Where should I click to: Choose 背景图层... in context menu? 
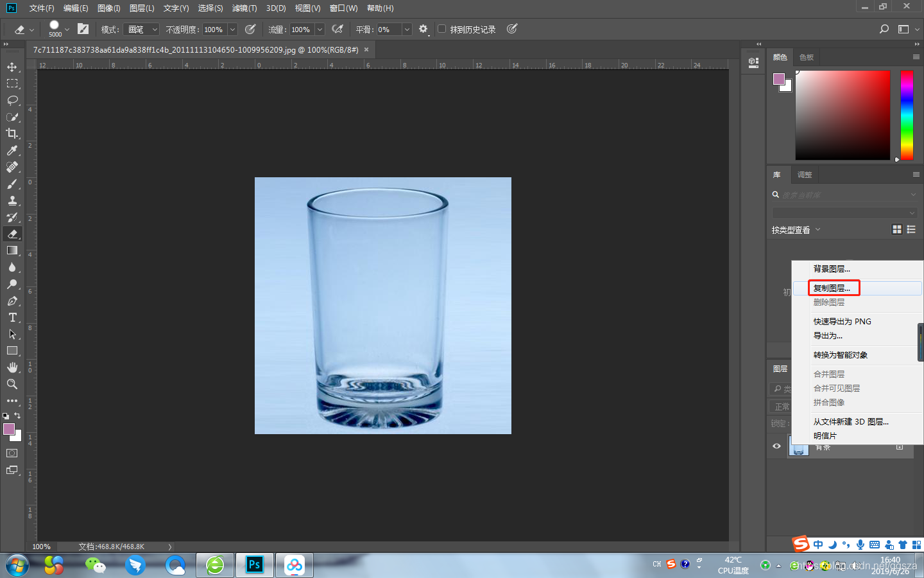click(x=858, y=269)
